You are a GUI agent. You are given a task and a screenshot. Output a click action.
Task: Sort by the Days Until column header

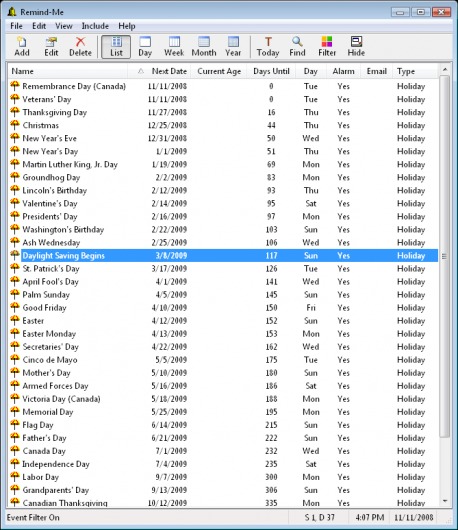(x=271, y=71)
